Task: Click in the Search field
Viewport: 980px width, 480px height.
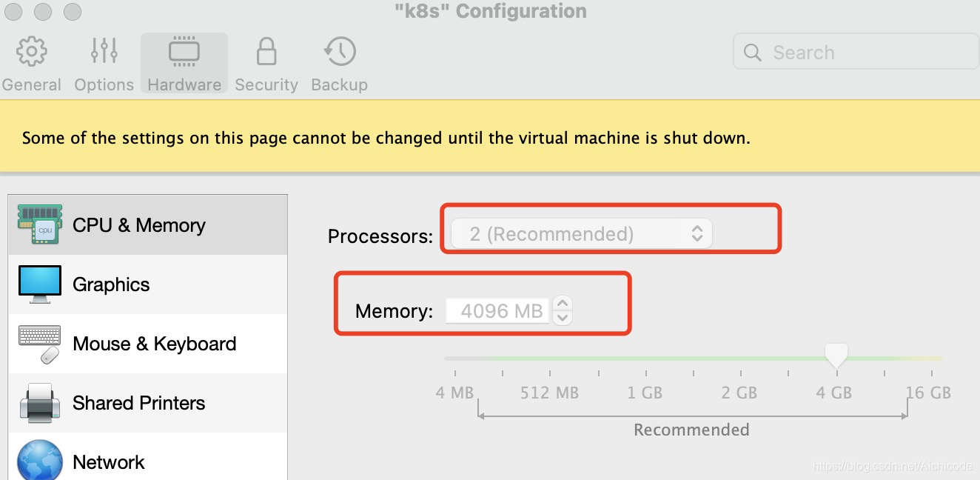Action: [856, 53]
